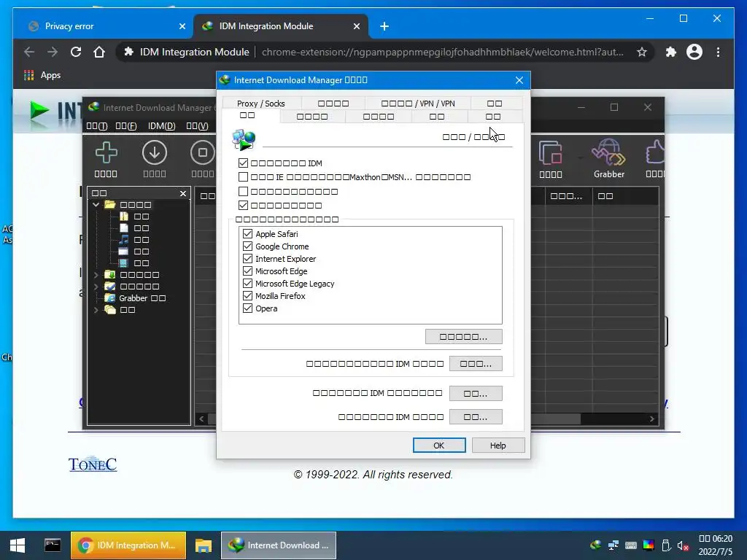
Task: Switch to the VPN / VPN tab
Action: pos(418,104)
